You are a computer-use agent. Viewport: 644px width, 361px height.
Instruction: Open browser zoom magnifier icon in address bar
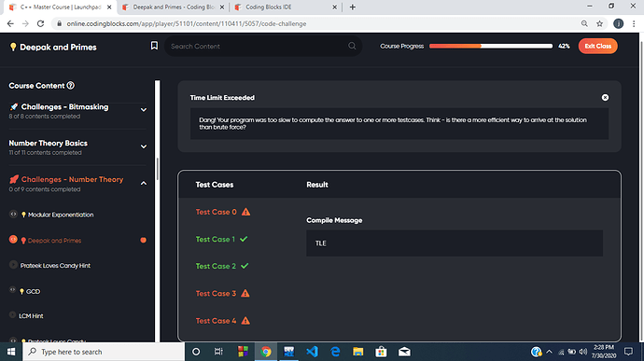[584, 24]
